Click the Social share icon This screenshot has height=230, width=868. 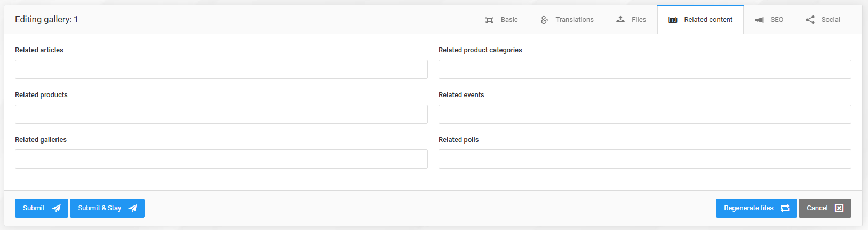click(x=810, y=20)
